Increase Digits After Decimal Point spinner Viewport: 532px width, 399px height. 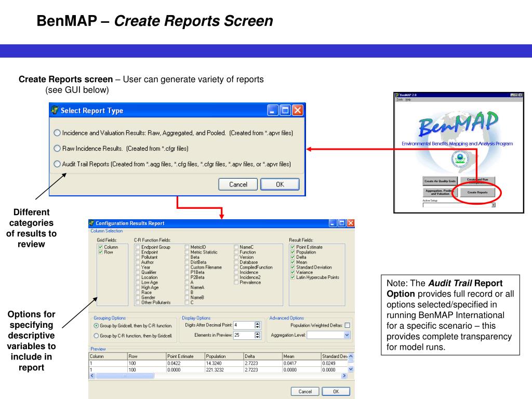(x=258, y=323)
